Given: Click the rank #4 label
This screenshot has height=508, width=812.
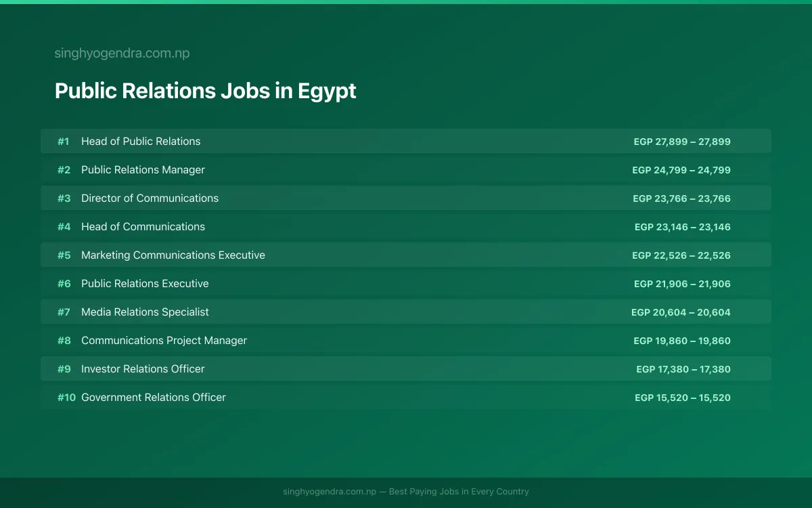Looking at the screenshot, I should coord(64,227).
